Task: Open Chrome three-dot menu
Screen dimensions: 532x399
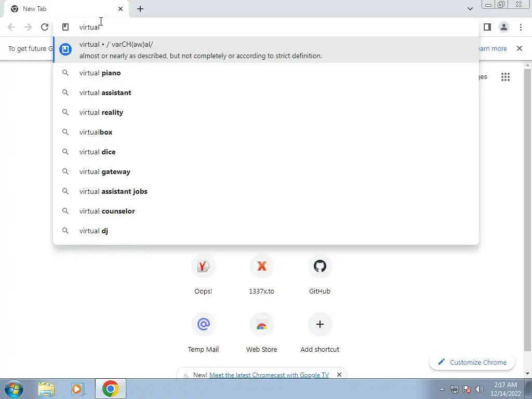Action: (521, 27)
